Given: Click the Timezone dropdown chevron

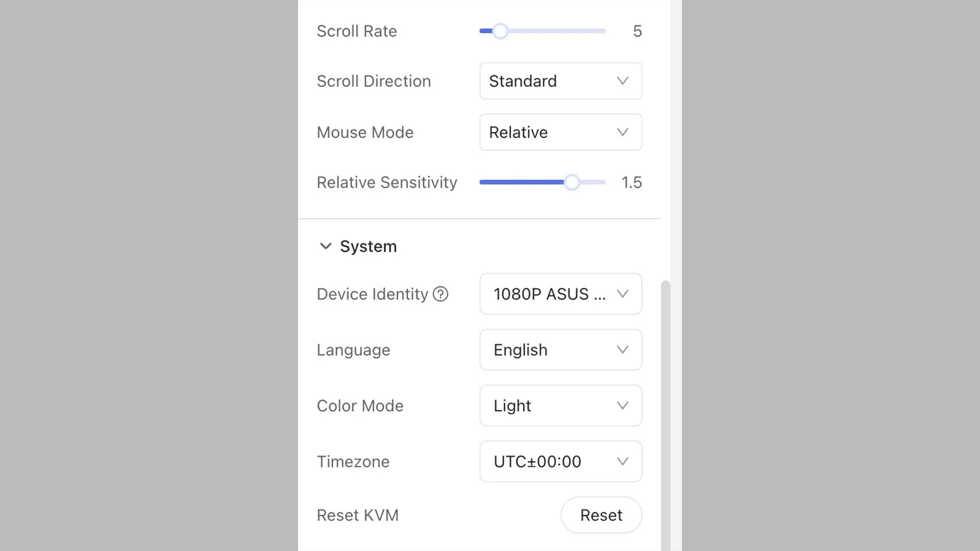Looking at the screenshot, I should tap(622, 462).
